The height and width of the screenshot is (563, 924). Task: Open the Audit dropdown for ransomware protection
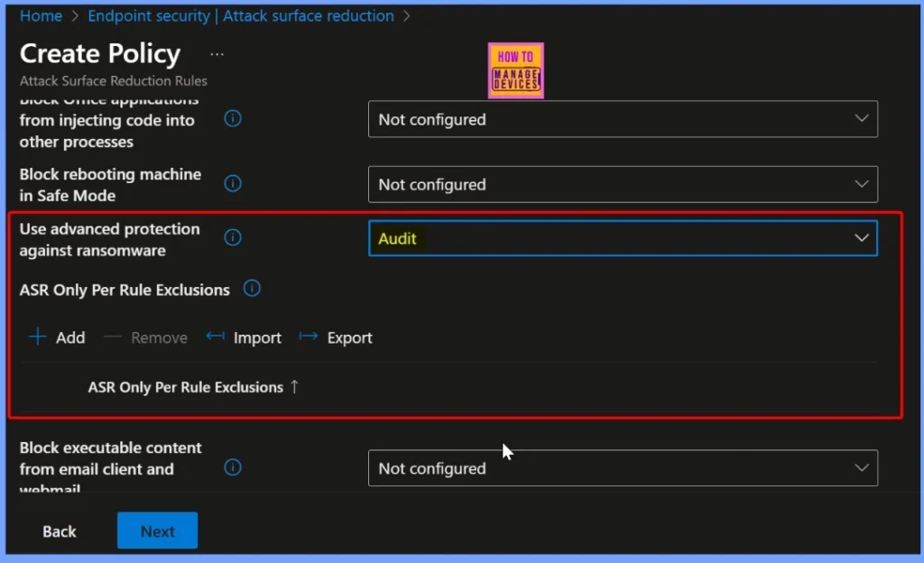[x=623, y=238]
